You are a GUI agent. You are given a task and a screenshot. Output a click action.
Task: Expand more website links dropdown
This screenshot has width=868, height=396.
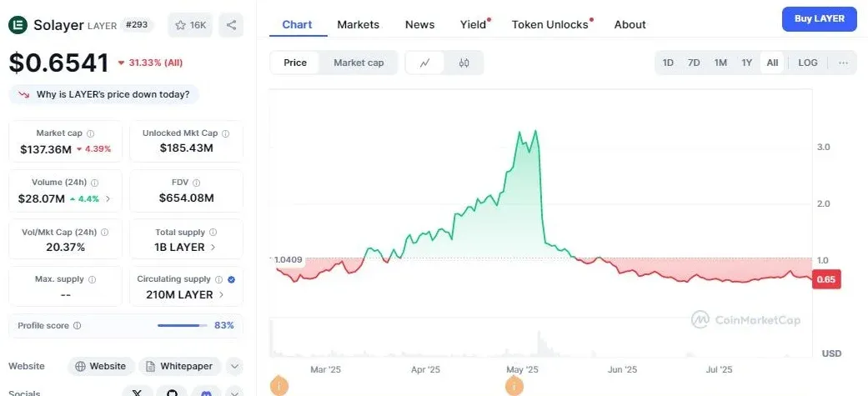[x=234, y=366]
